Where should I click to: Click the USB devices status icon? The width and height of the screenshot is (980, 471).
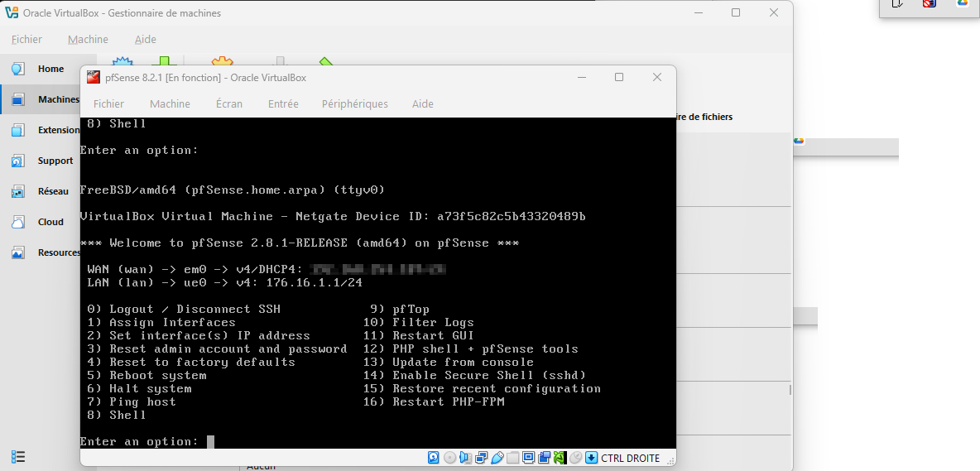(497, 458)
